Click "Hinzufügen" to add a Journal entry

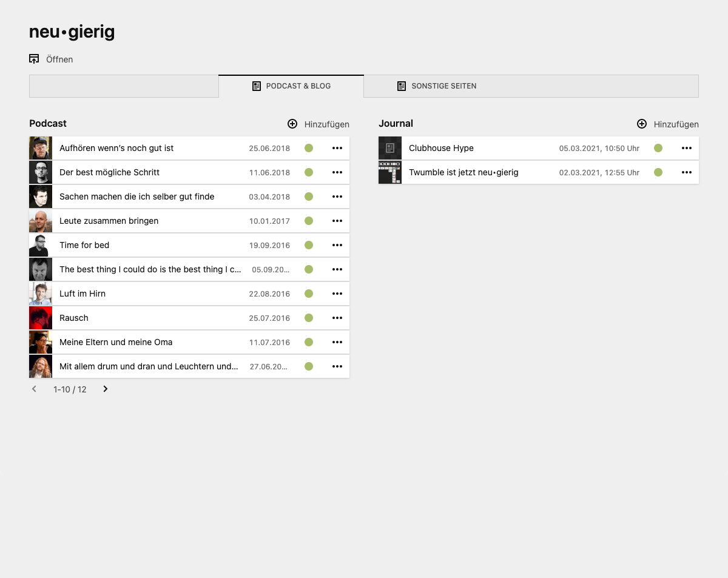(675, 124)
